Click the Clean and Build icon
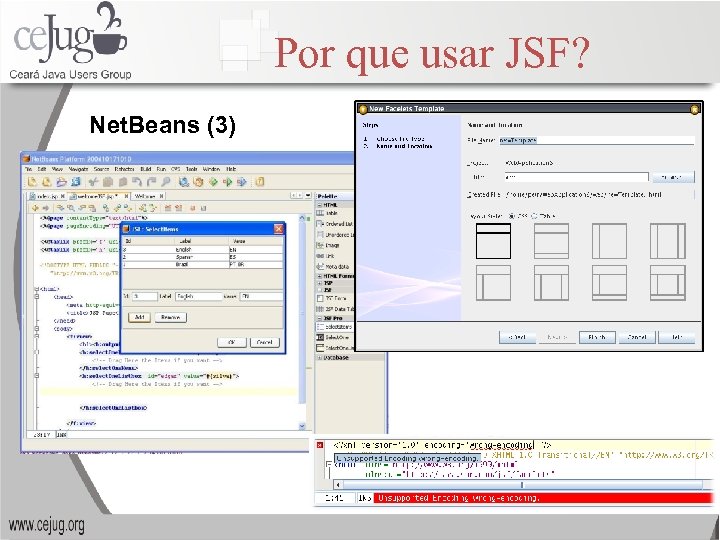This screenshot has height=540, width=720. coord(198,182)
